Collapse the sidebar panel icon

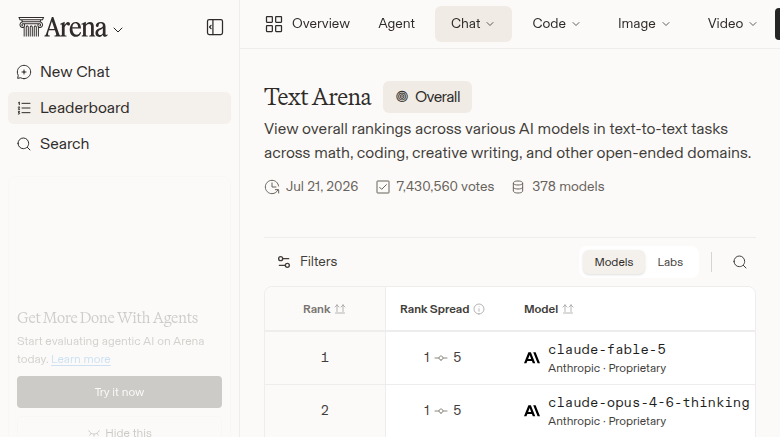215,27
